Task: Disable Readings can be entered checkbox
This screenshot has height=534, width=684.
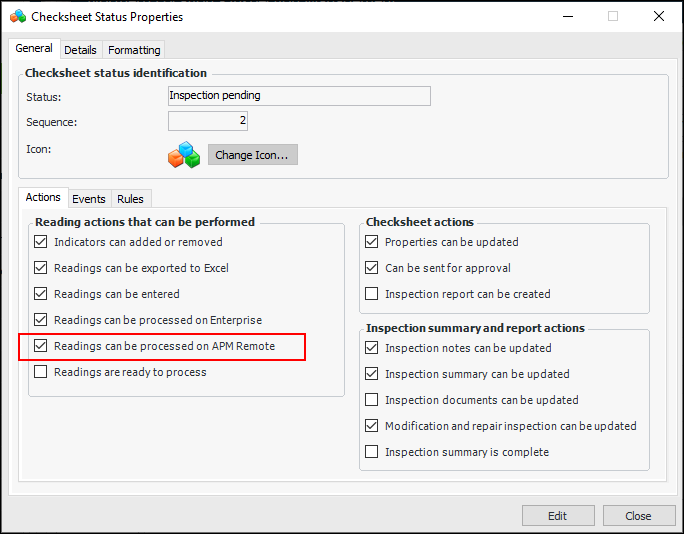Action: coord(41,294)
